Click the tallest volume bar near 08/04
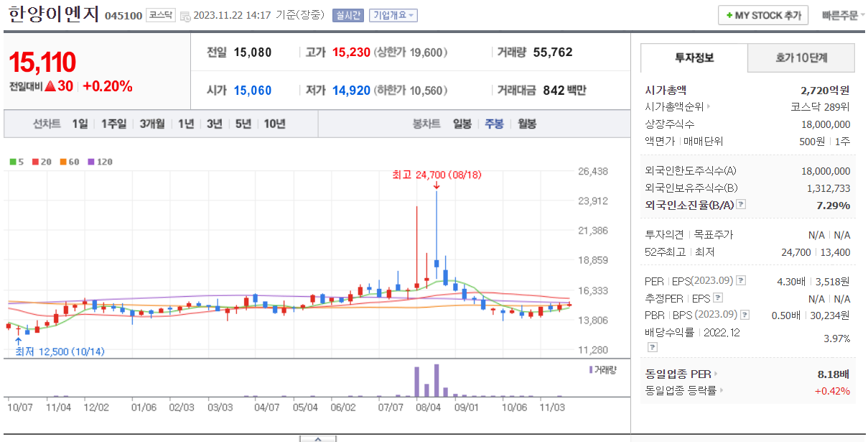868x442 pixels. pos(437,380)
